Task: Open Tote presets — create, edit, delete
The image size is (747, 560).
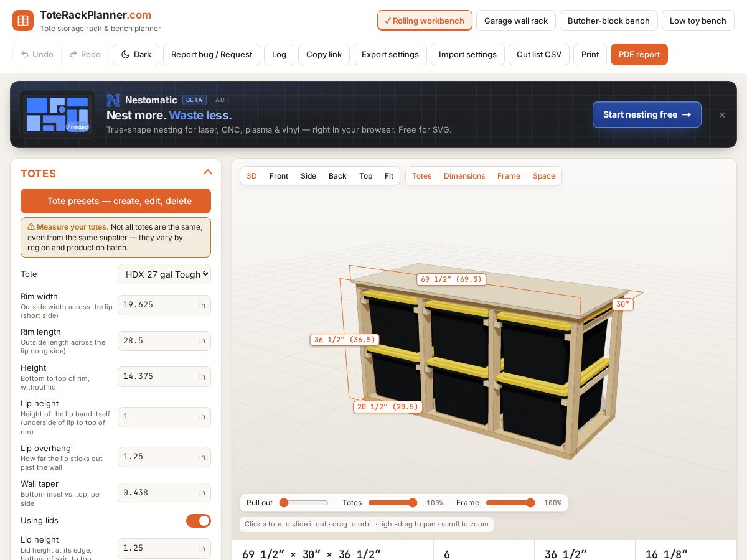Action: tap(116, 201)
